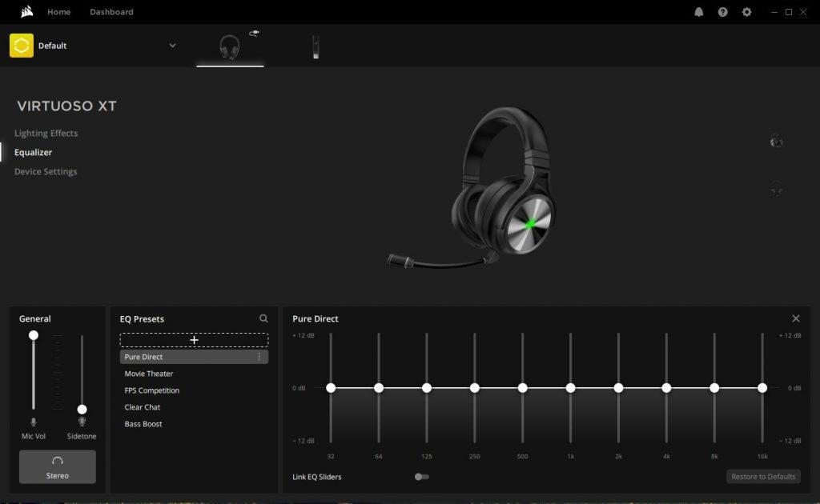Open the Dashboard tab
Screen dimensions: 820x504
tap(111, 12)
